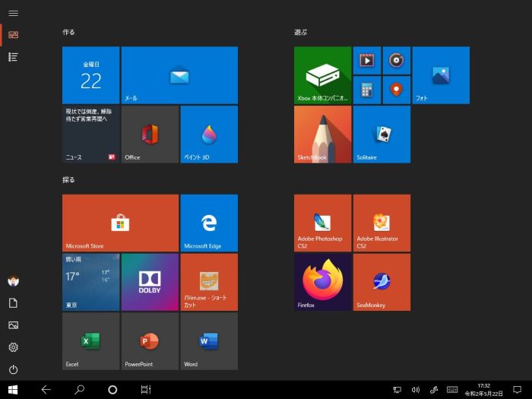Launch Microsoft Edge tile
This screenshot has height=399, width=532.
[x=209, y=223]
